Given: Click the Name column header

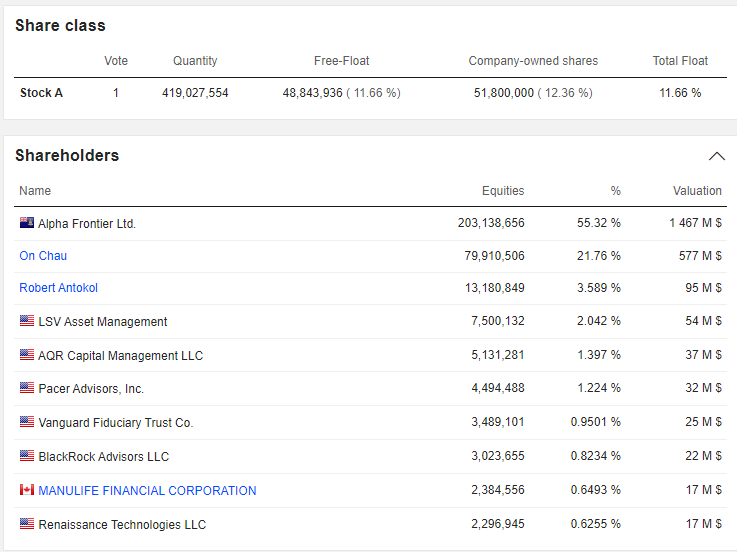Looking at the screenshot, I should point(35,191).
